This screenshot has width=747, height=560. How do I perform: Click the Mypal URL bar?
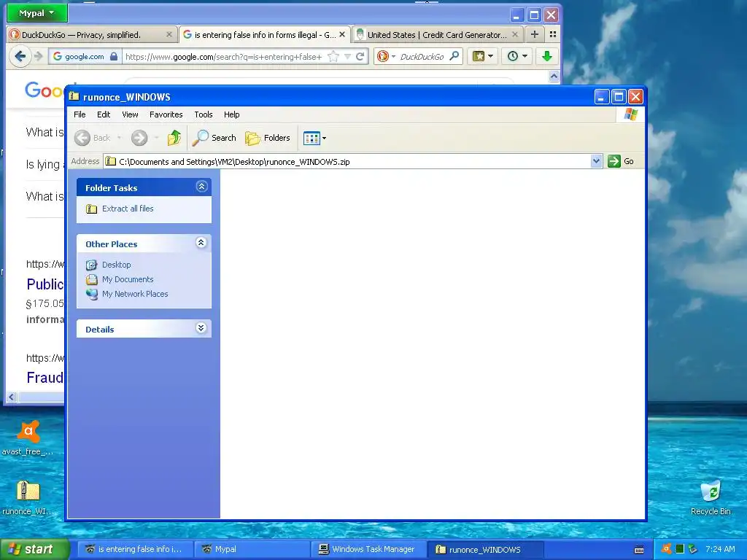point(224,57)
